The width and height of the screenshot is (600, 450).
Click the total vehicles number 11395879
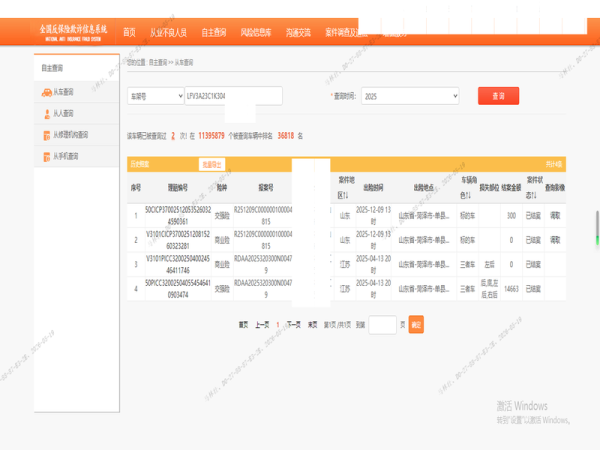(x=211, y=136)
